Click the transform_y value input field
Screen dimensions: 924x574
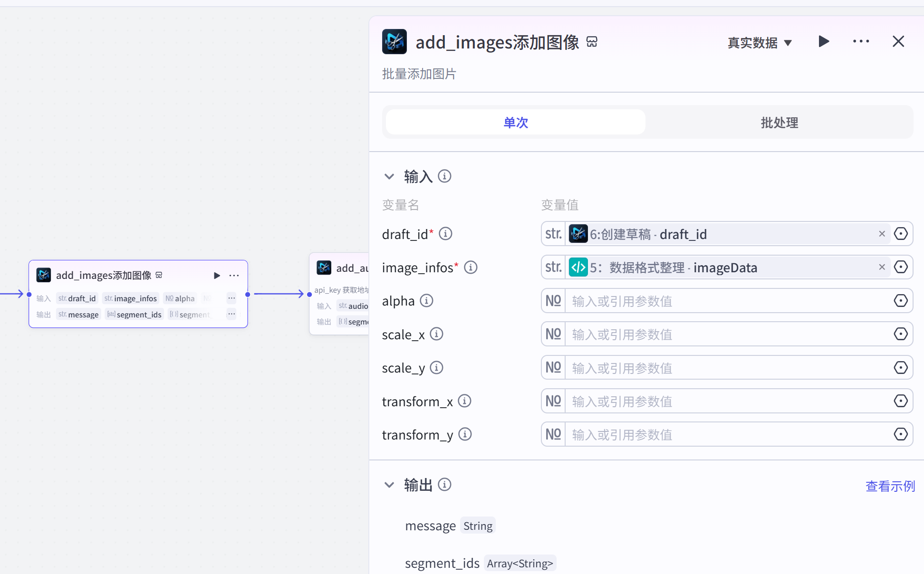pyautogui.click(x=728, y=434)
